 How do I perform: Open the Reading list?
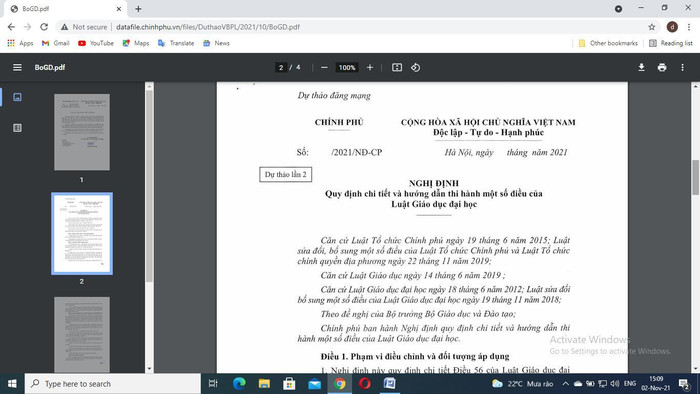point(671,43)
